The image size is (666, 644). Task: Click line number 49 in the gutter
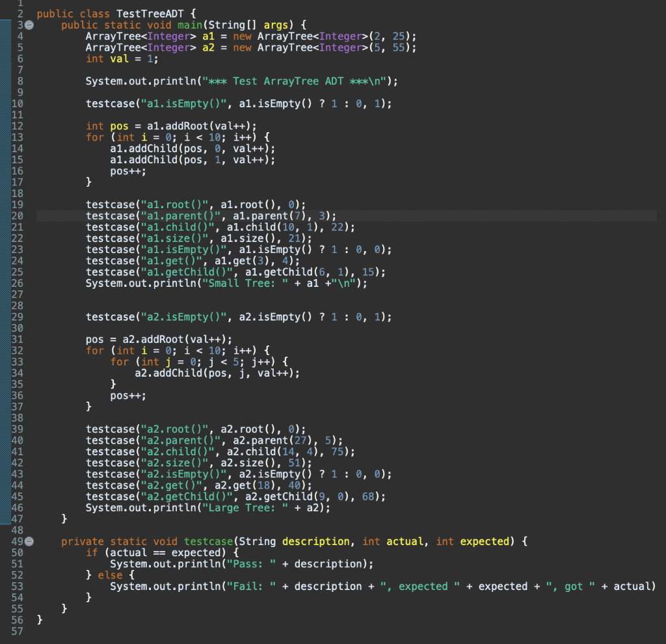(x=17, y=541)
